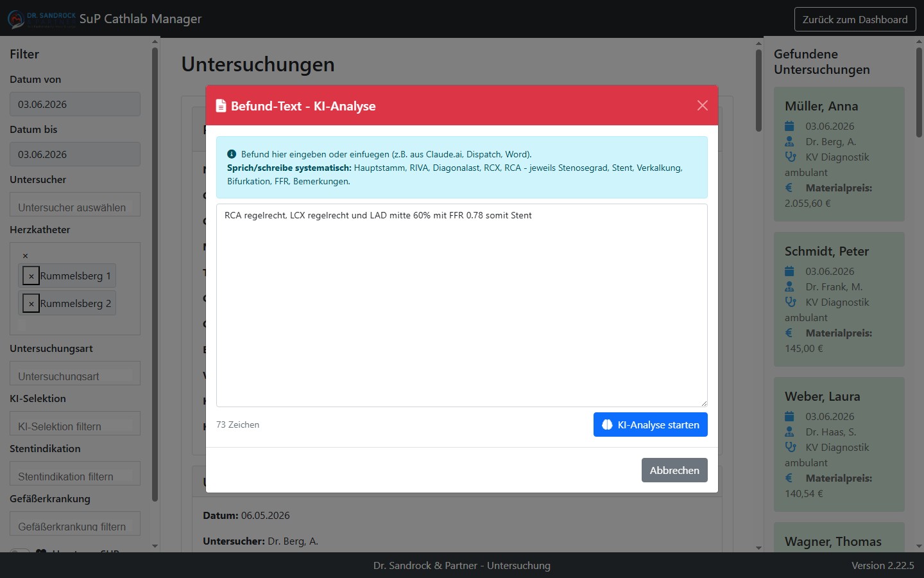Remove the Rummelsberg 2 tag
Image resolution: width=924 pixels, height=578 pixels.
(x=31, y=303)
